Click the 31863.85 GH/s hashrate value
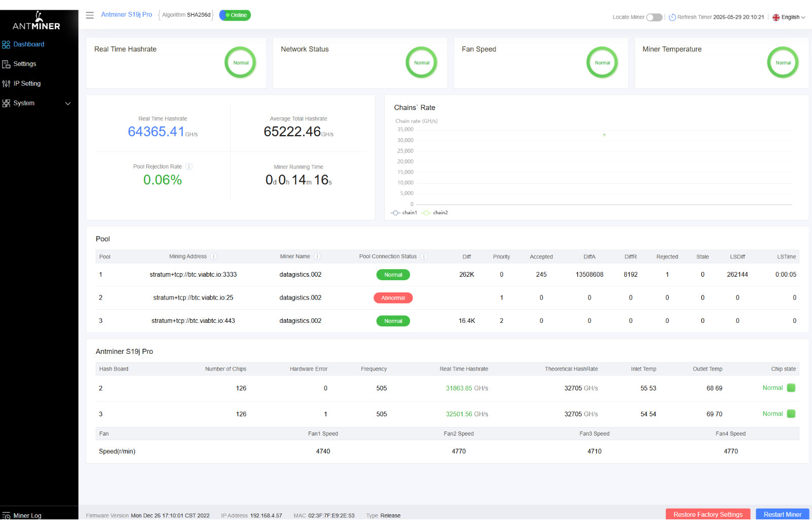812x529 pixels. pyautogui.click(x=467, y=388)
